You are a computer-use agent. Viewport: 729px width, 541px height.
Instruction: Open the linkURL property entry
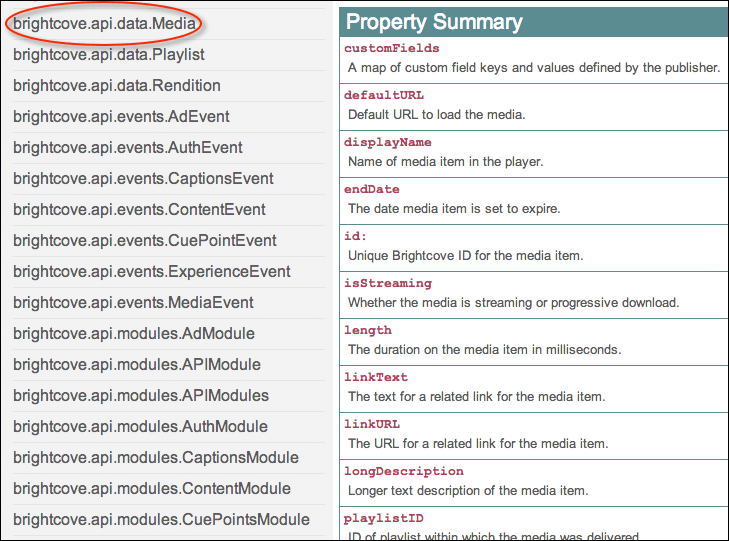click(371, 424)
